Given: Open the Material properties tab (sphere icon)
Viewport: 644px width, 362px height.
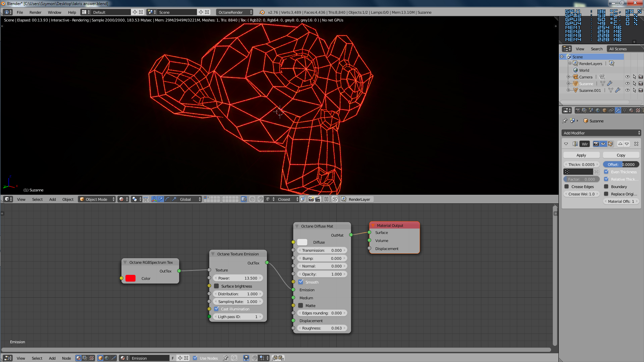Looking at the screenshot, I should (x=631, y=110).
